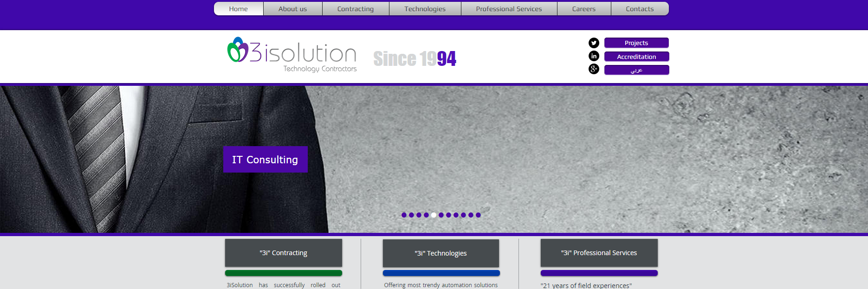Open the Google Plus social icon
This screenshot has width=868, height=289.
[x=594, y=69]
